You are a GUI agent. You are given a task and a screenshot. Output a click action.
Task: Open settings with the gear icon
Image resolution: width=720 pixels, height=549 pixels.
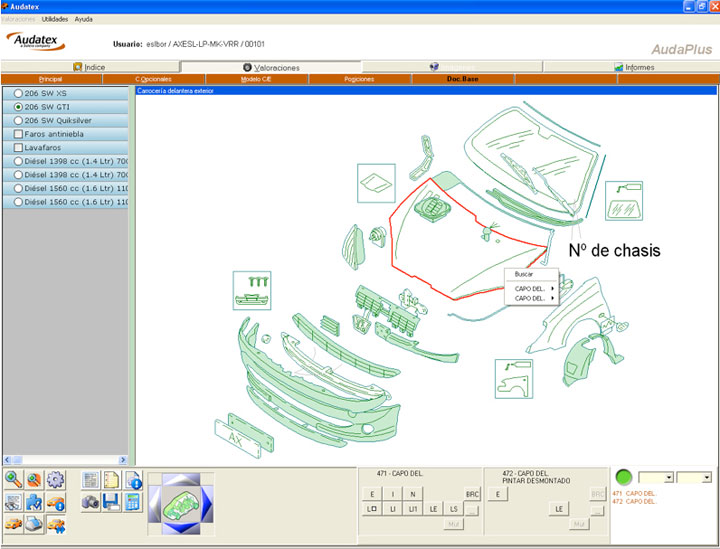55,480
